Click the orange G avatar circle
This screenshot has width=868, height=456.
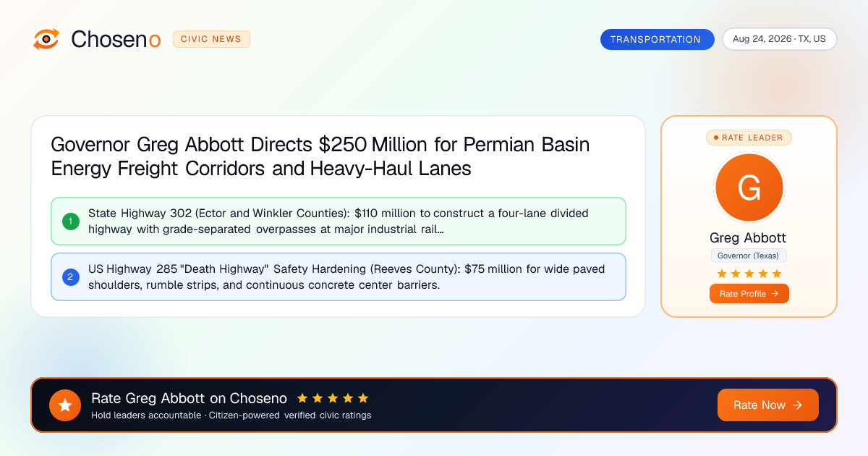click(749, 188)
